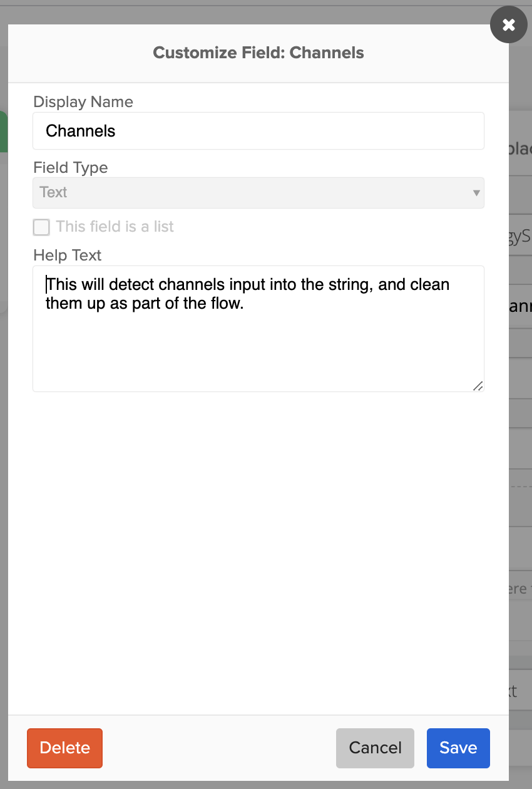Click the Help Text textarea resize handle
Viewport: 532px width, 789px height.
point(478,386)
